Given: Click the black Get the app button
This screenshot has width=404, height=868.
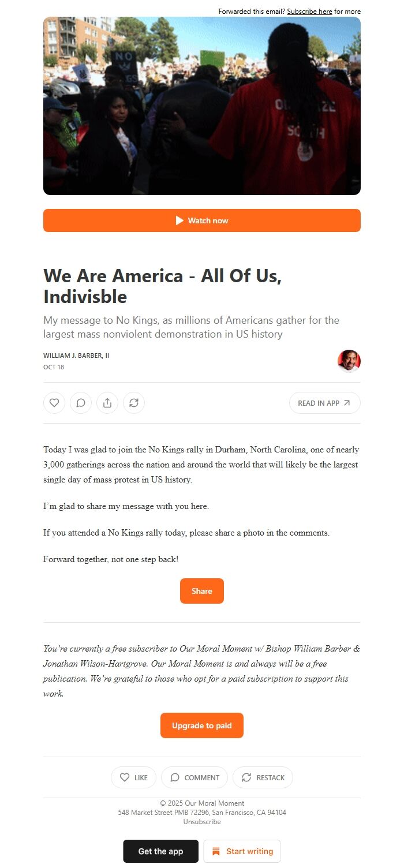Looking at the screenshot, I should (160, 851).
